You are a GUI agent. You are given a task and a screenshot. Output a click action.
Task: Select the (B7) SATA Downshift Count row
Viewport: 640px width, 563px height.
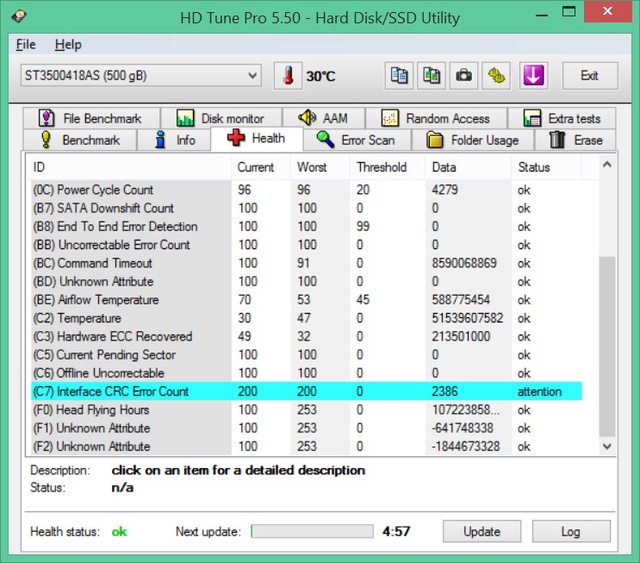306,208
